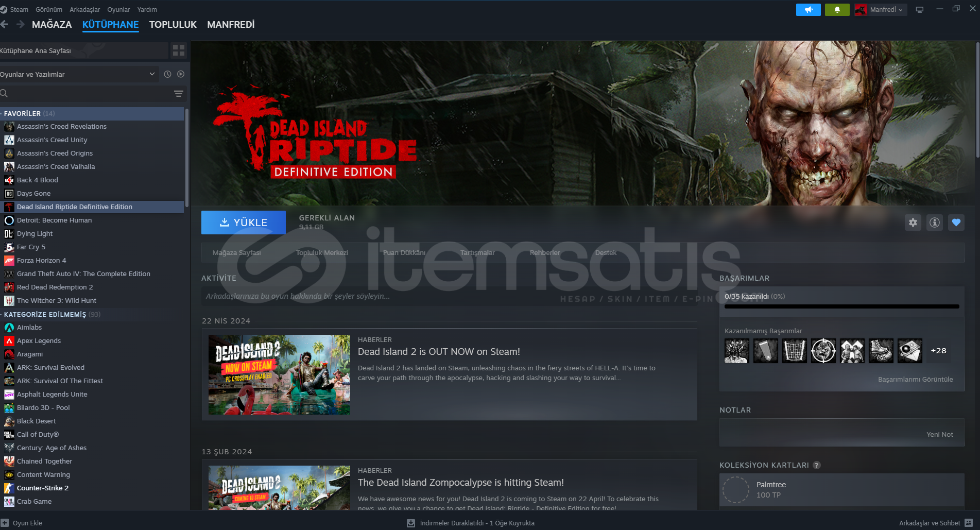Open Tartışmalar link

pyautogui.click(x=477, y=252)
